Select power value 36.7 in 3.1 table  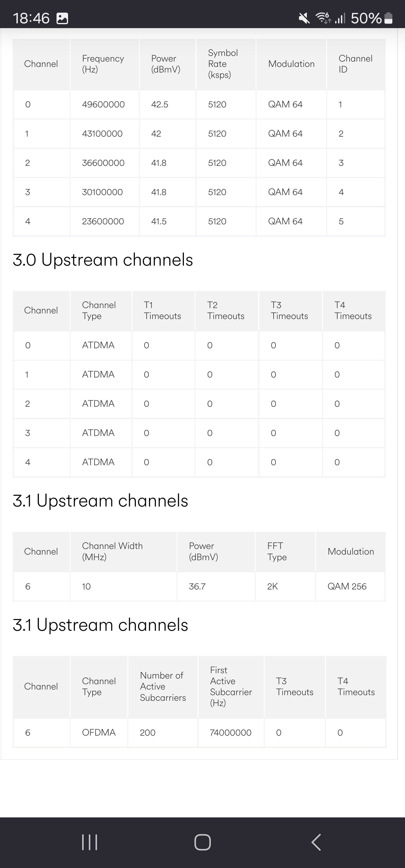(197, 586)
